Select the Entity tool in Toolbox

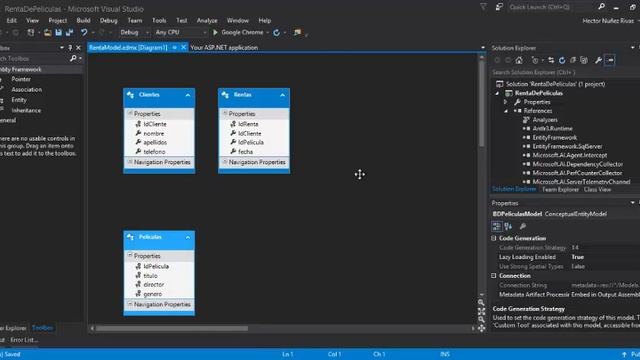[x=19, y=100]
